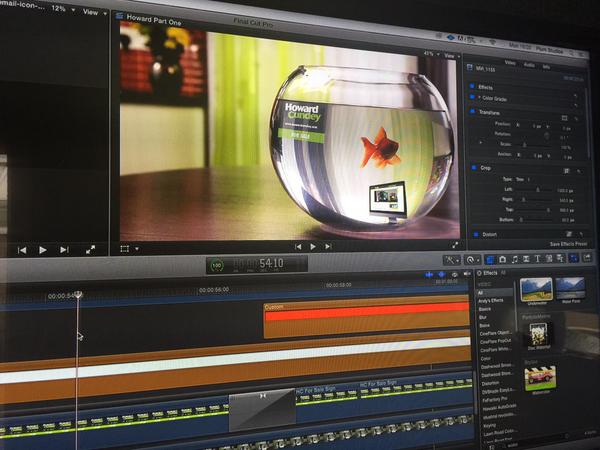The height and width of the screenshot is (450, 600).
Task: Toggle the Distort section checkbox
Action: click(x=476, y=234)
